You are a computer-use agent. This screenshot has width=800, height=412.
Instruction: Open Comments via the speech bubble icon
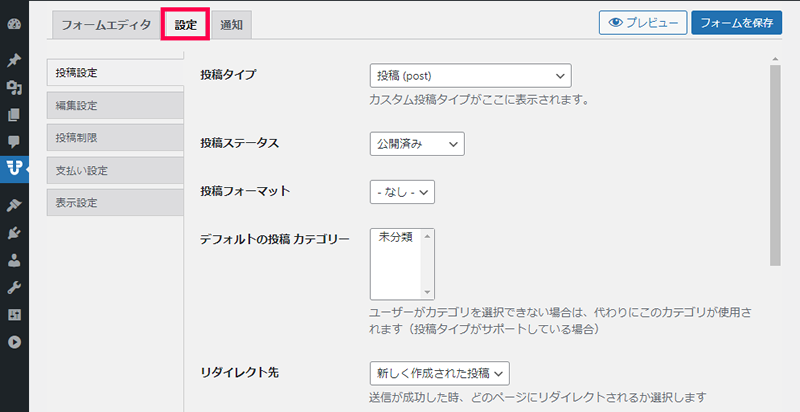[x=14, y=142]
